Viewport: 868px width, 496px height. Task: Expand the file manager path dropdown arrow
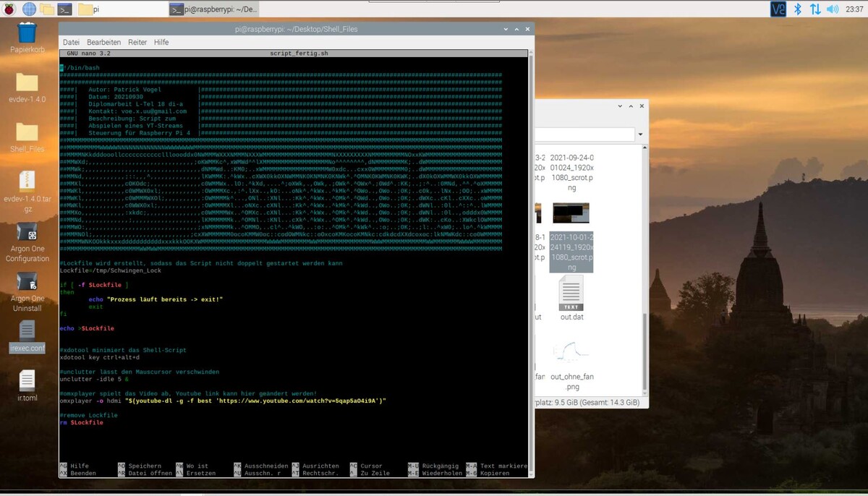click(x=640, y=134)
